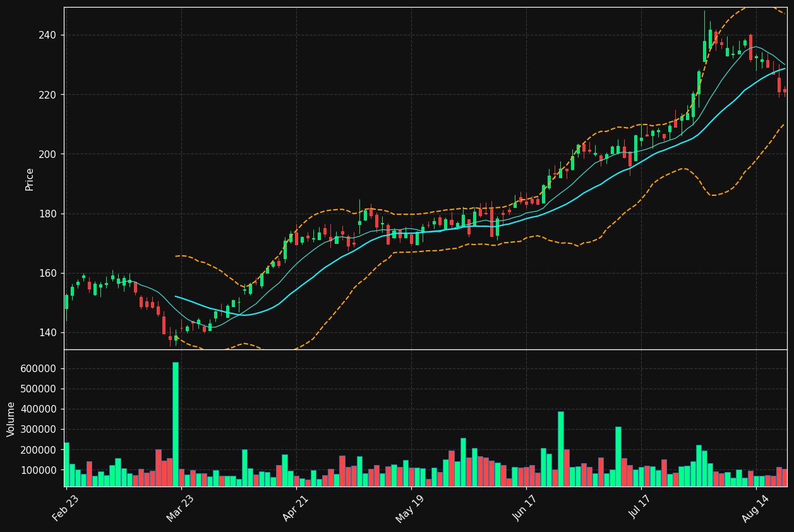Click the 140 price tick label
Image resolution: width=794 pixels, height=532 pixels.
pyautogui.click(x=48, y=333)
